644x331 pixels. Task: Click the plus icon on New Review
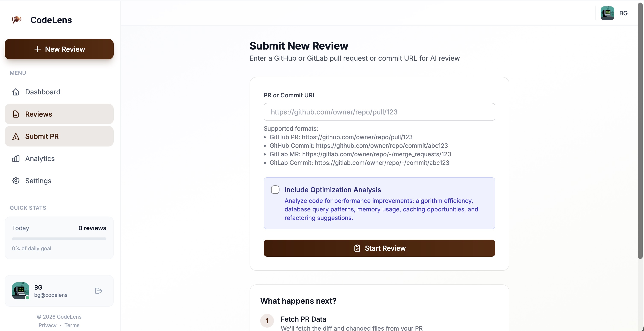pos(38,49)
